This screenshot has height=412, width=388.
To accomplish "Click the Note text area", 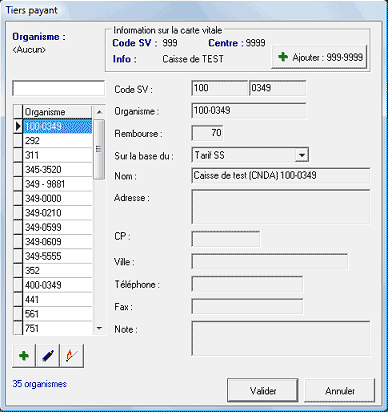I will (x=281, y=338).
